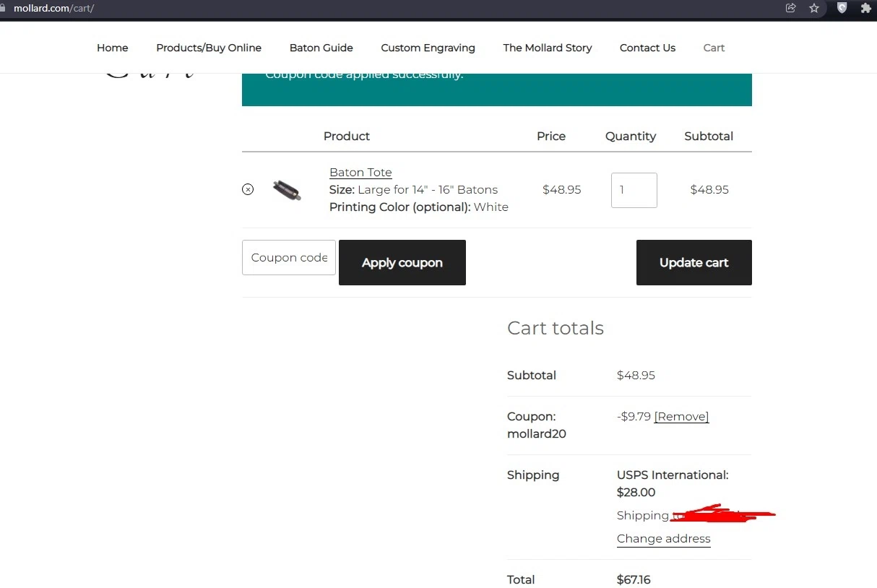Image resolution: width=877 pixels, height=588 pixels.
Task: Click Apply coupon button
Action: tap(402, 262)
